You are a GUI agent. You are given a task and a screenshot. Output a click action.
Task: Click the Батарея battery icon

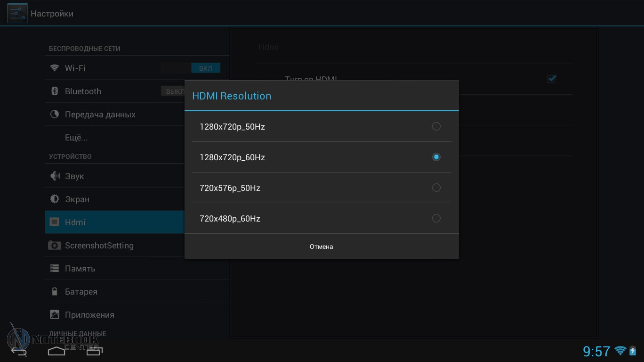coord(55,291)
